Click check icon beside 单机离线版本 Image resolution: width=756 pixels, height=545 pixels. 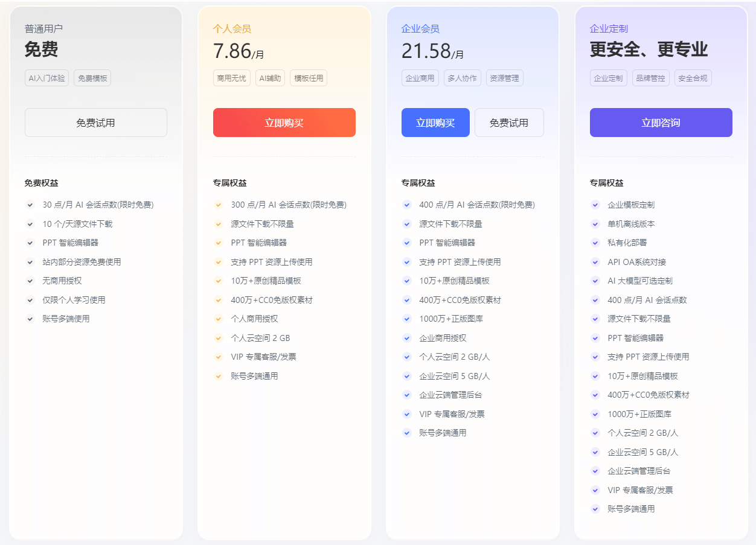point(595,224)
